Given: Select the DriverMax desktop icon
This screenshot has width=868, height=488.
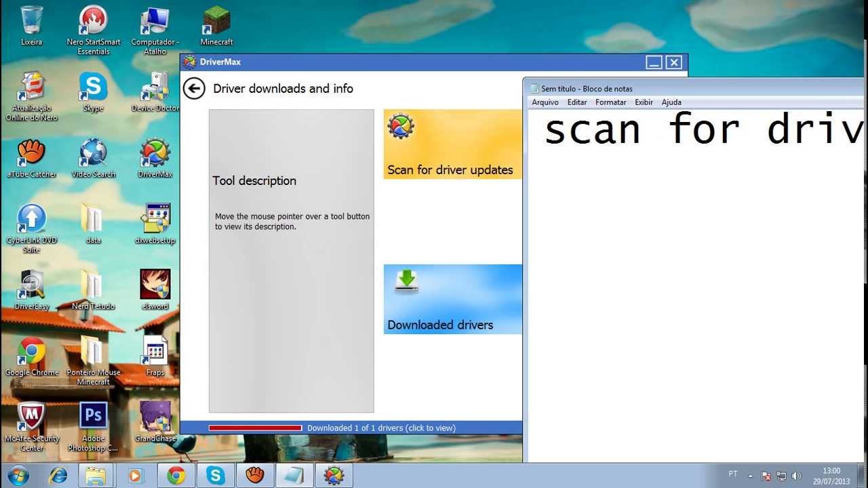Looking at the screenshot, I should click(x=155, y=159).
